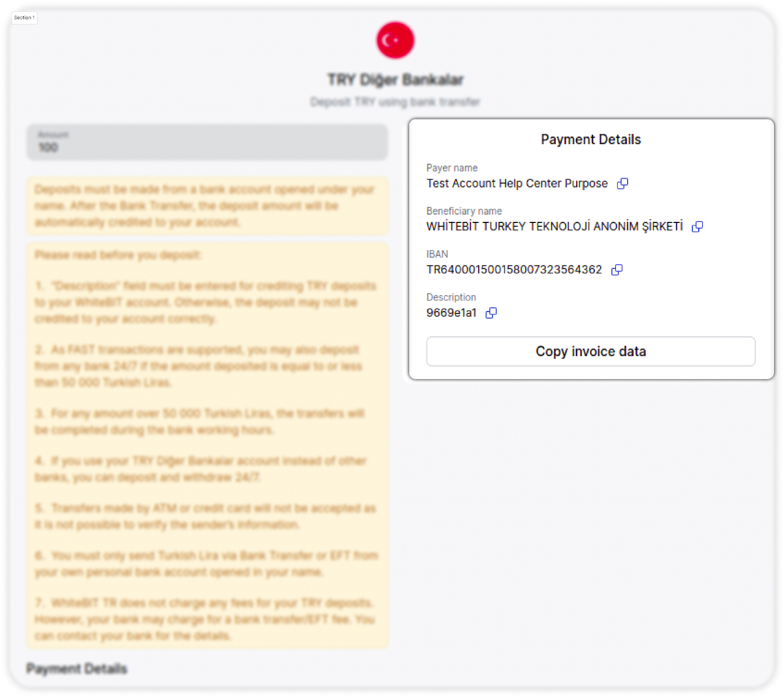Viewport: 784px width, 697px height.
Task: Click the 9669e1a1 description value
Action: pos(451,313)
